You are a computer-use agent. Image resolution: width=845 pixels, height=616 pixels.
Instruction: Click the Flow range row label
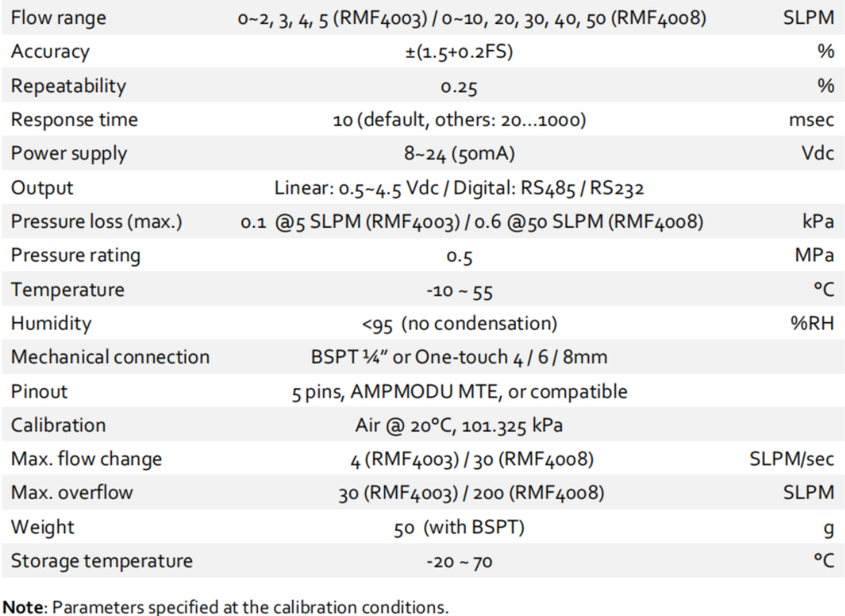point(58,18)
